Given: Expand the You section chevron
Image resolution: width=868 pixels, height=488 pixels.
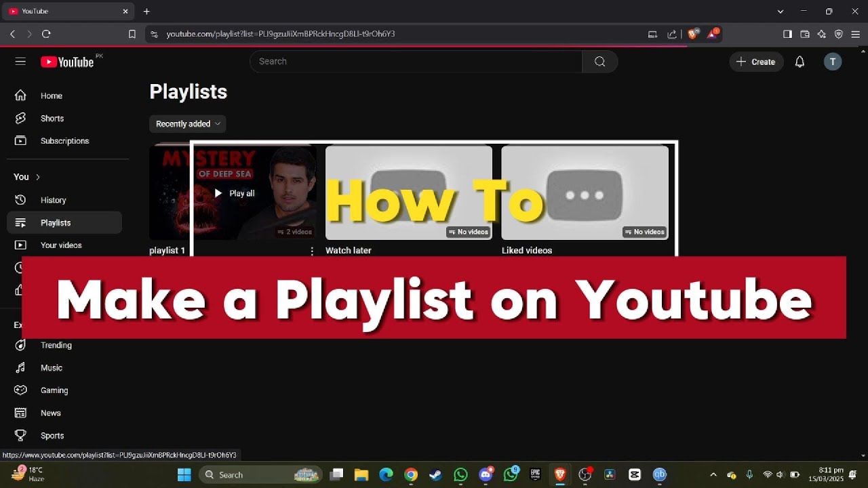Looking at the screenshot, I should pyautogui.click(x=38, y=177).
